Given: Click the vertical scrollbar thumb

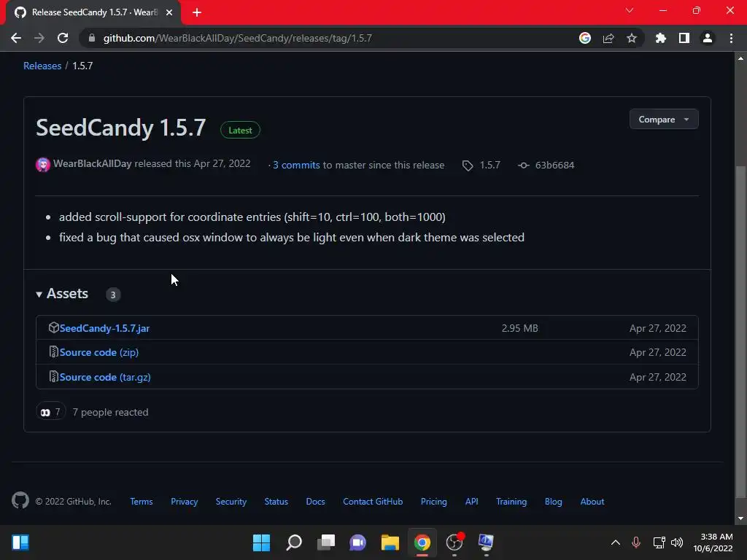Looking at the screenshot, I should pyautogui.click(x=741, y=332).
